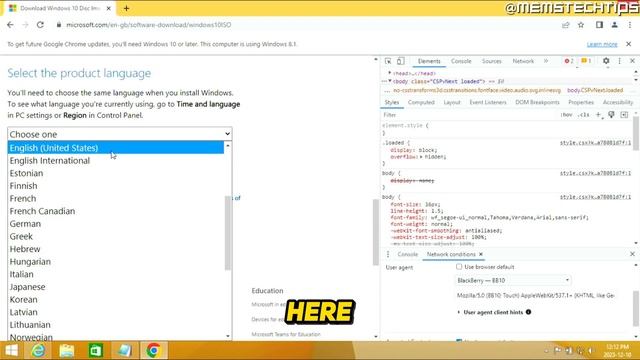640x360 pixels.
Task: Open DevTools customize kebab menu
Action: [x=620, y=61]
